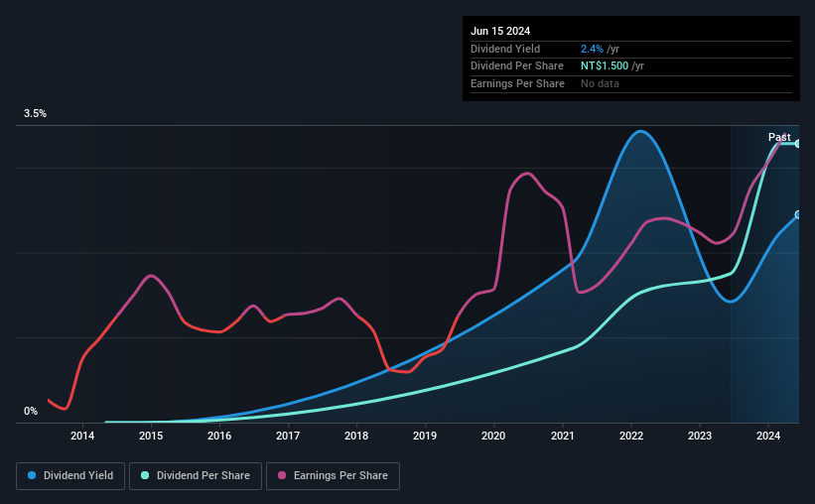Click the 2018 x-axis label
The height and width of the screenshot is (504, 815).
[356, 436]
